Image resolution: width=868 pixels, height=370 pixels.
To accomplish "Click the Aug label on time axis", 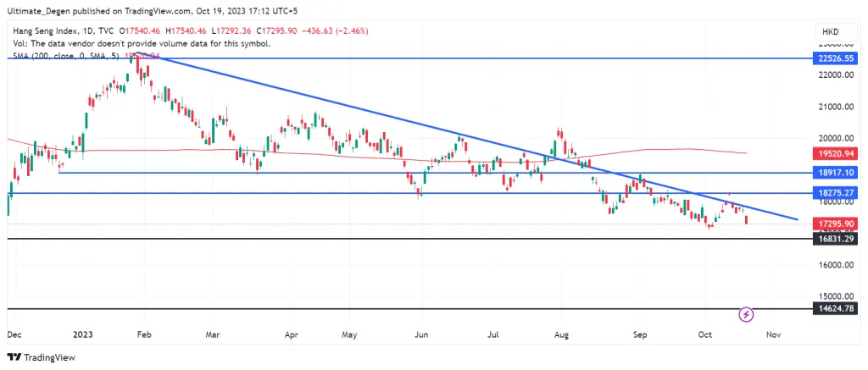I will pos(561,334).
